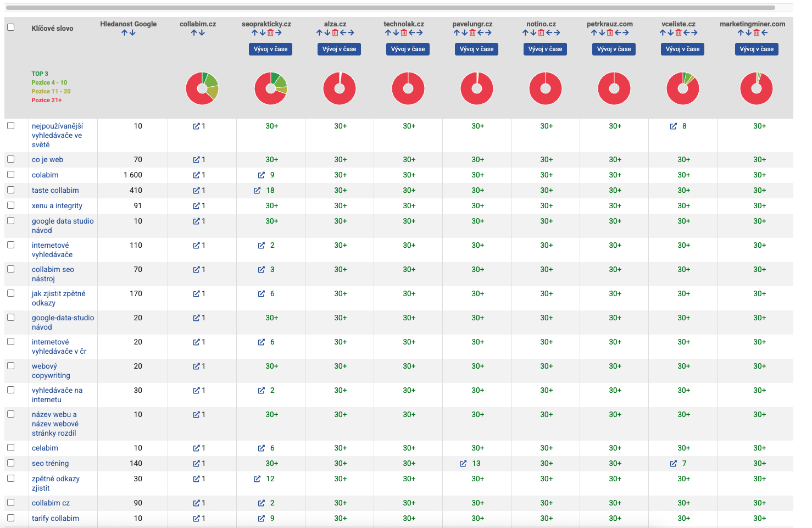Open vceliste.cz result link for seo tréning
The width and height of the screenshot is (812, 528).
[674, 464]
